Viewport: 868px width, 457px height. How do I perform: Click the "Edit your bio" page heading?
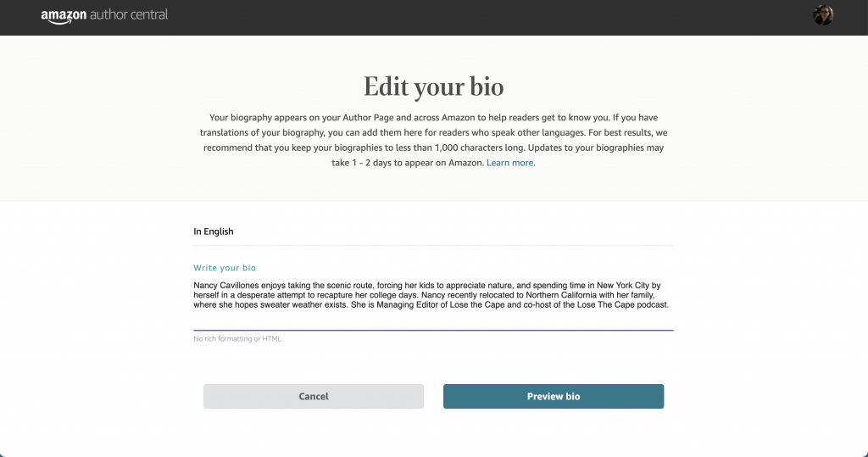pos(433,86)
